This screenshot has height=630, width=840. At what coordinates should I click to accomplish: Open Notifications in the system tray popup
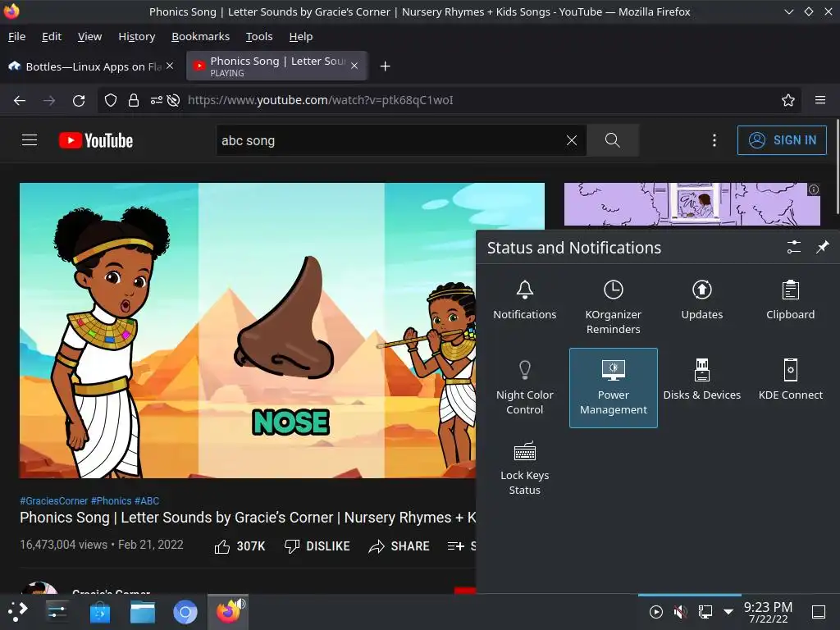(x=524, y=300)
